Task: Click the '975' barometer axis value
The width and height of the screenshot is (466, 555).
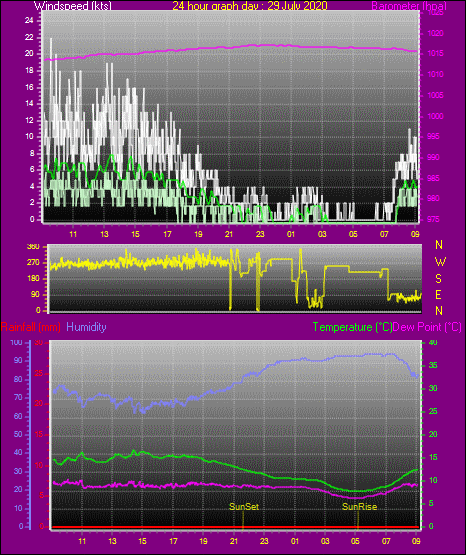Action: [433, 219]
